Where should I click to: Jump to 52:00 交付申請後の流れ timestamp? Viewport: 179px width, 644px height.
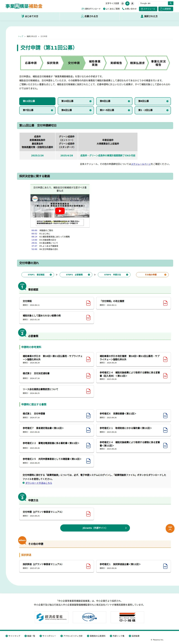(x=34, y=249)
